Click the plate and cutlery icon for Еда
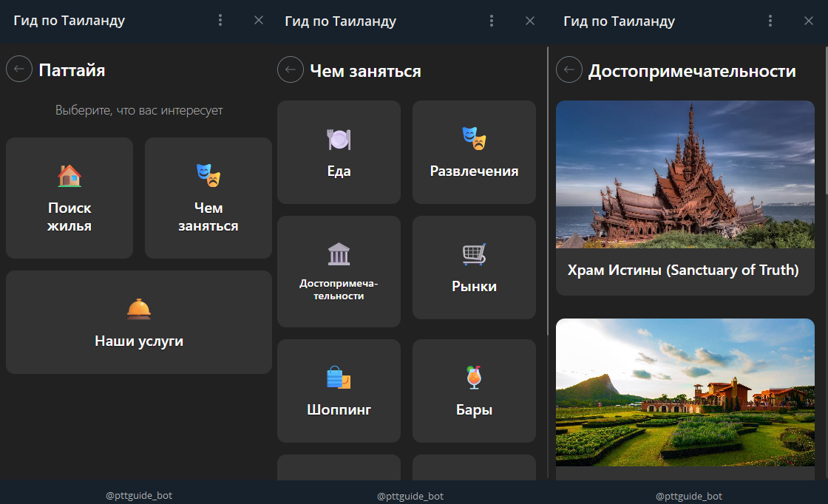This screenshot has width=828, height=504. pyautogui.click(x=339, y=140)
